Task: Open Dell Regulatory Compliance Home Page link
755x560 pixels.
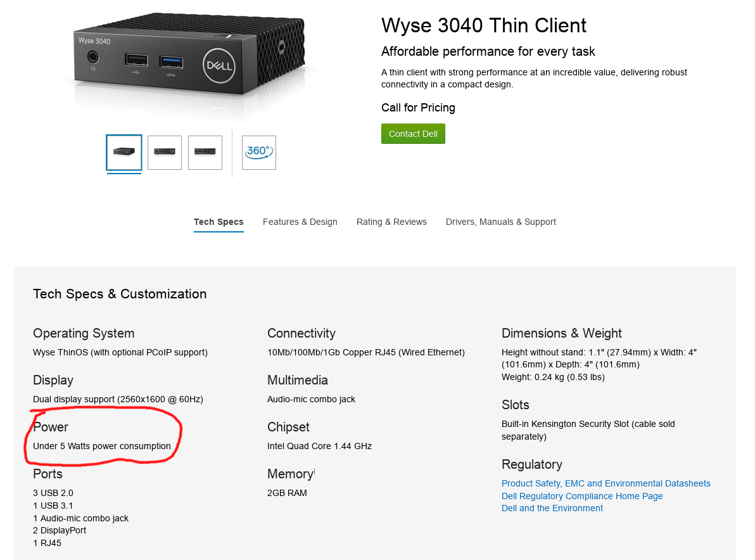Action: point(582,496)
